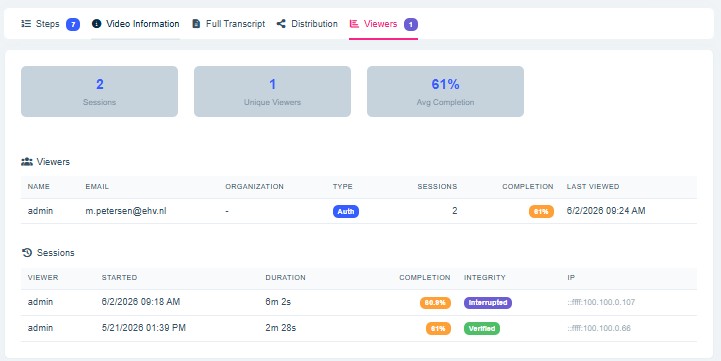This screenshot has height=361, width=721.
Task: Click the Viewers chart icon in tab
Action: 354,24
